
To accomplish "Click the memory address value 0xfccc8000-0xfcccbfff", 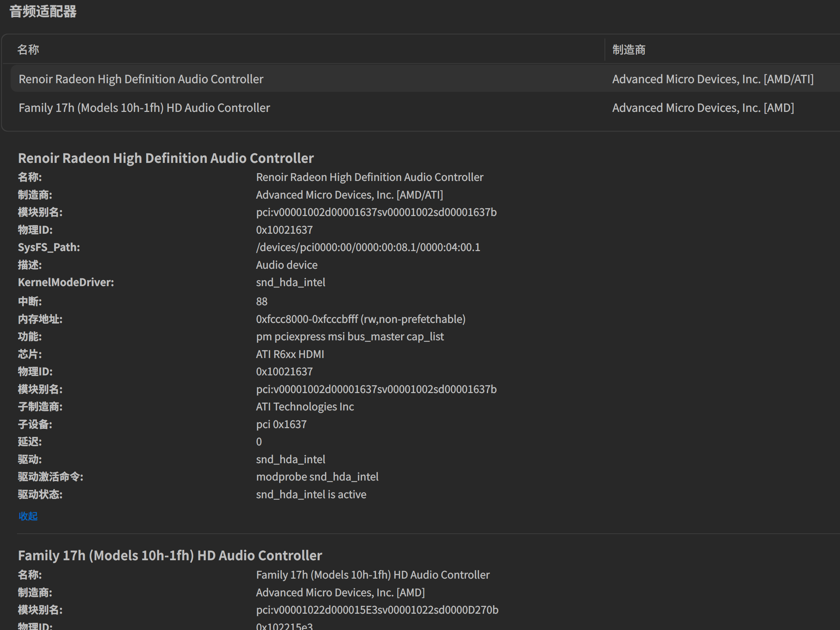I will coord(360,319).
